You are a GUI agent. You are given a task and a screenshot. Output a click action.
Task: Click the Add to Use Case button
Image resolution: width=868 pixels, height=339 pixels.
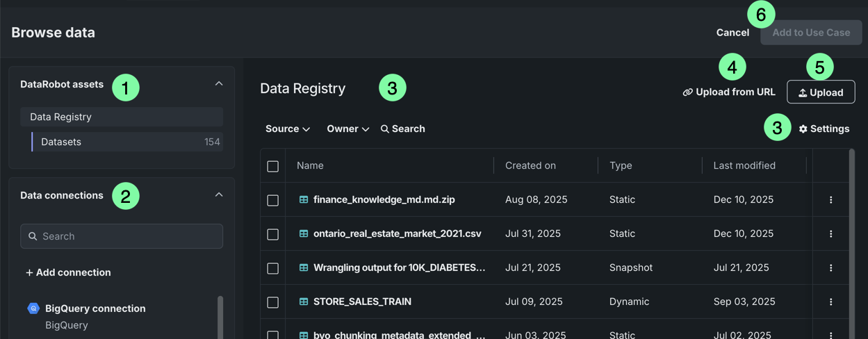811,33
